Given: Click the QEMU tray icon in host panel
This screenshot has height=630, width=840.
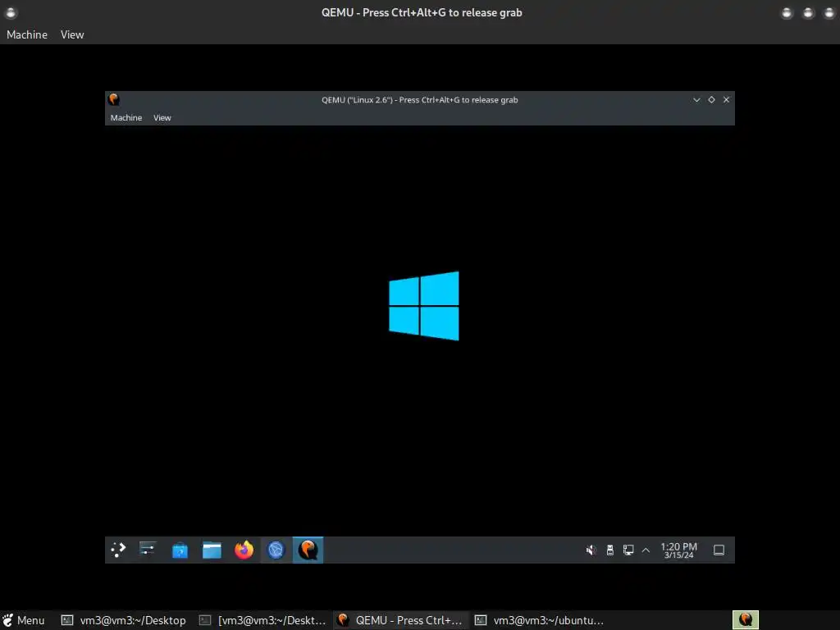Looking at the screenshot, I should [x=746, y=620].
